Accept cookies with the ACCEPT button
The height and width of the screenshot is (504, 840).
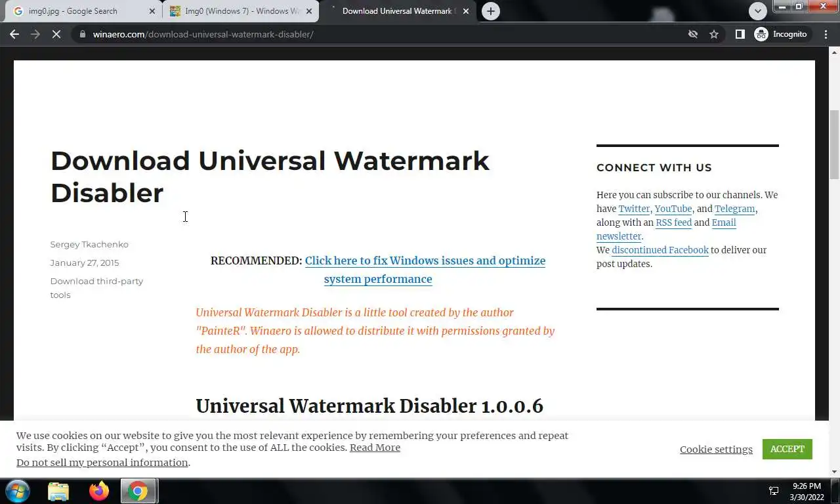(787, 449)
